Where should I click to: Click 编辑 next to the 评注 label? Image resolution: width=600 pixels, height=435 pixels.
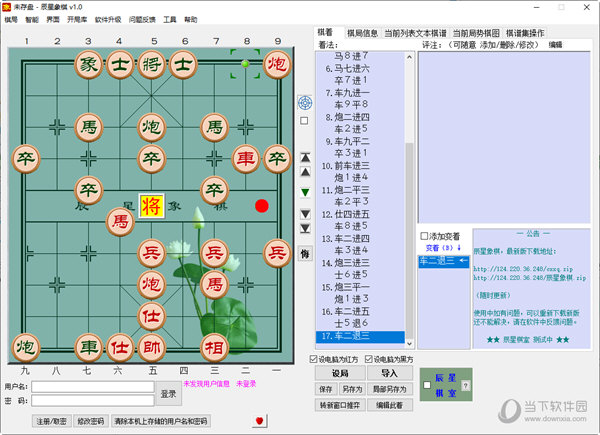555,45
